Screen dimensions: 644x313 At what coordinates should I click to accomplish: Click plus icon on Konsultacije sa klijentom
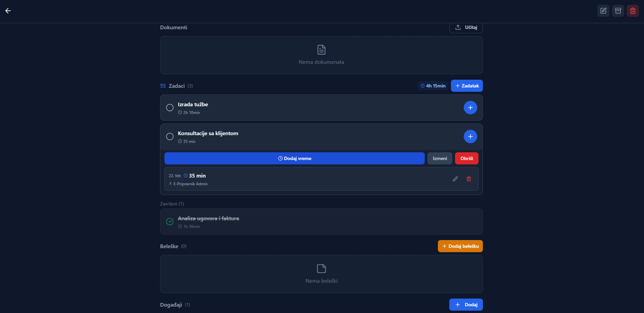tap(470, 136)
